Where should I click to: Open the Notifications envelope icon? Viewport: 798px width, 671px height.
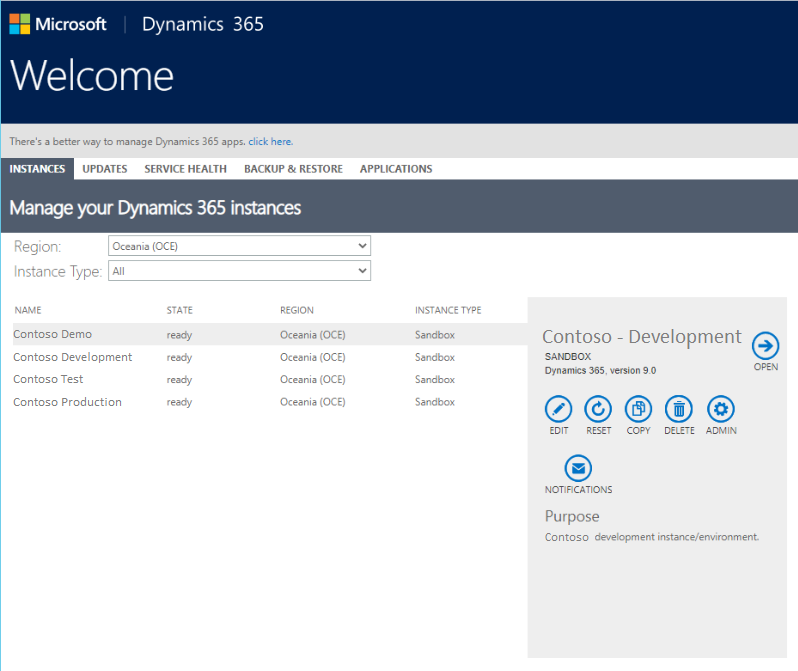point(578,468)
